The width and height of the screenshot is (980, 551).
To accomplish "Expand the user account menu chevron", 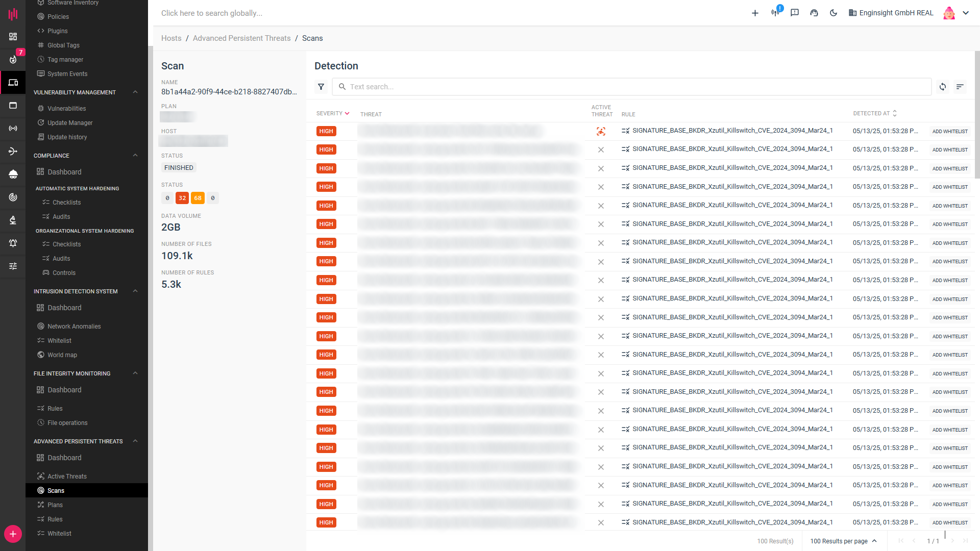I will (966, 13).
